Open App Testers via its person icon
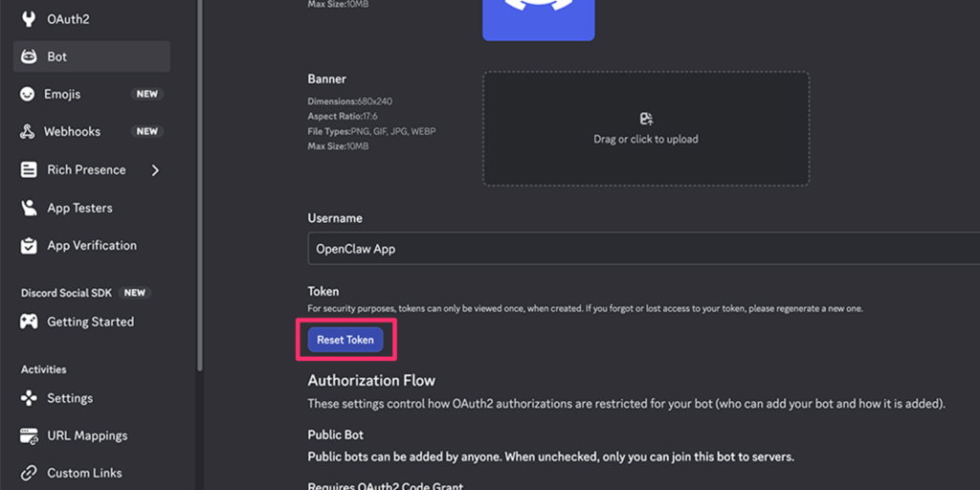 coord(29,208)
